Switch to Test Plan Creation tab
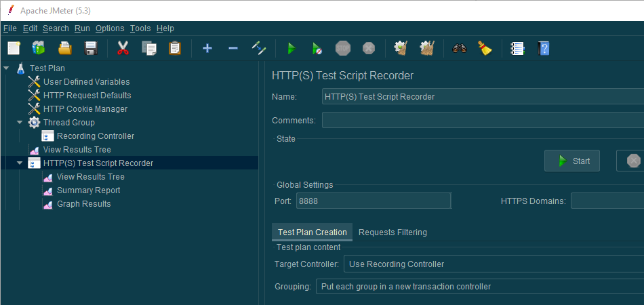This screenshot has height=305, width=644. [x=312, y=232]
